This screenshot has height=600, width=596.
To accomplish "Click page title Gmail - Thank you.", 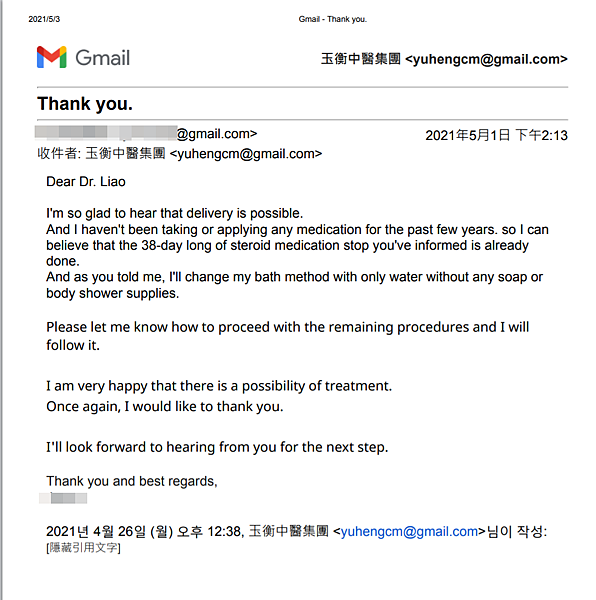I will tap(332, 19).
